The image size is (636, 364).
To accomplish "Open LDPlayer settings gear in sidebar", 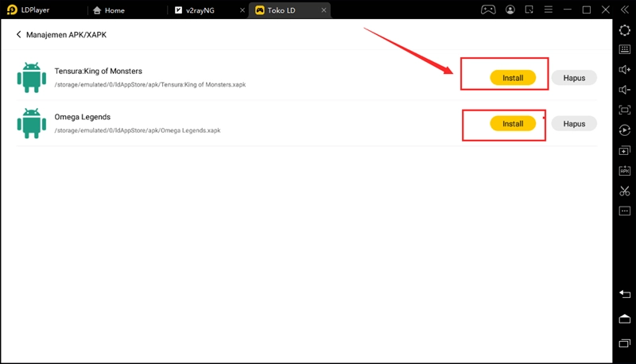I will [x=625, y=30].
